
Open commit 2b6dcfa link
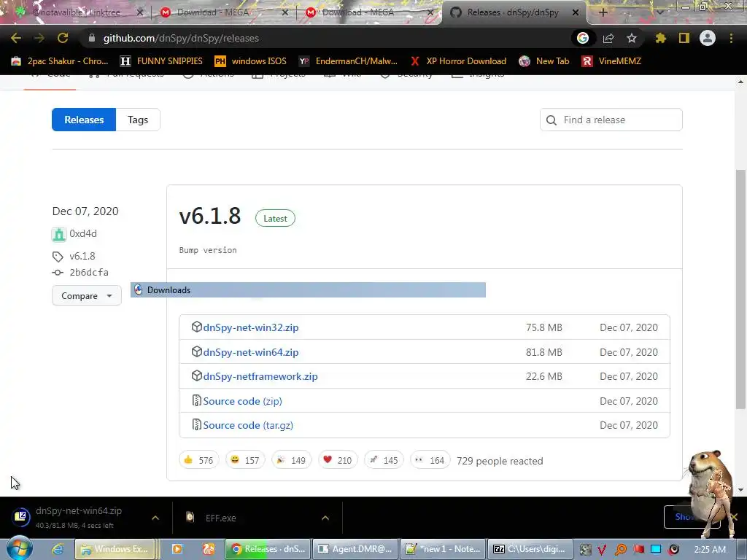pos(89,273)
